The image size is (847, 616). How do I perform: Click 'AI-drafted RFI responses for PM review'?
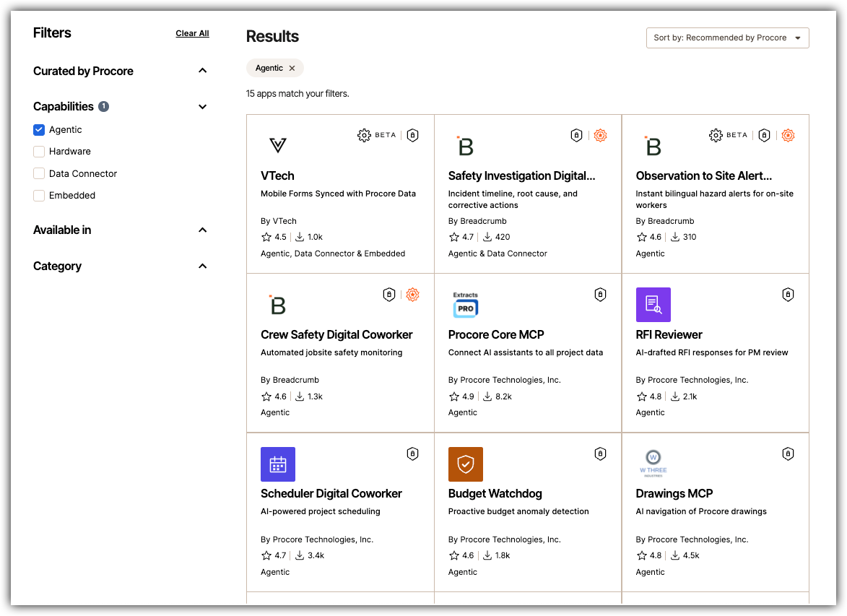coord(712,352)
